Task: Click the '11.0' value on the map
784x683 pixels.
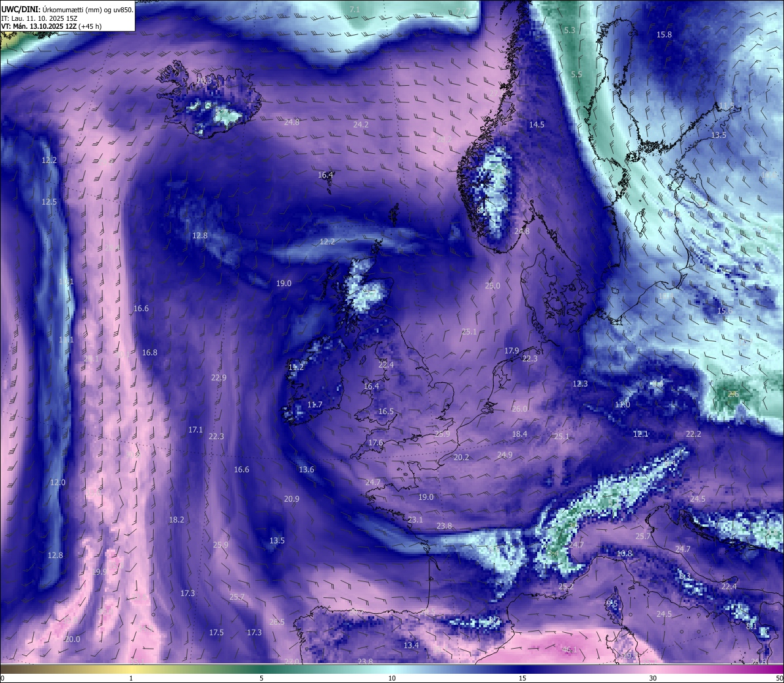Action: (622, 404)
